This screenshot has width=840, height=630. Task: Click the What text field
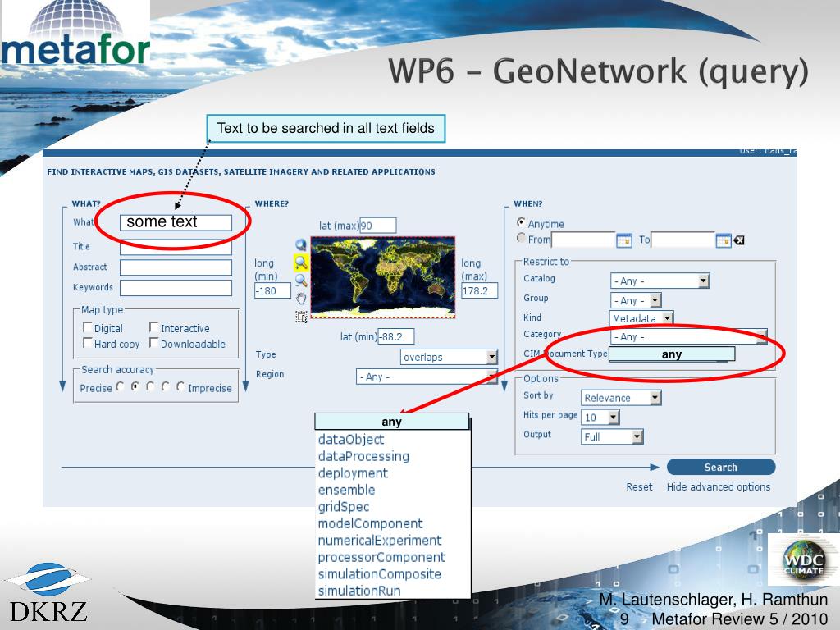point(176,222)
